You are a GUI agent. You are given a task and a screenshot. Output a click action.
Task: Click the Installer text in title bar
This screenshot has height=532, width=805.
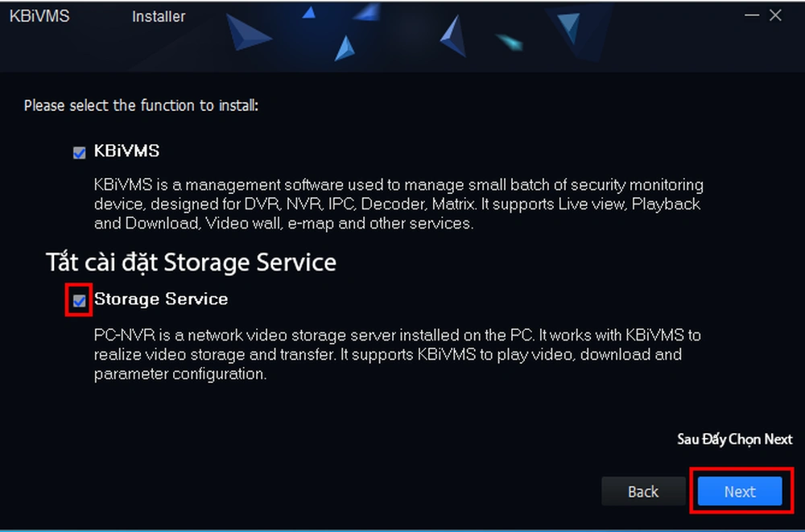point(159,16)
